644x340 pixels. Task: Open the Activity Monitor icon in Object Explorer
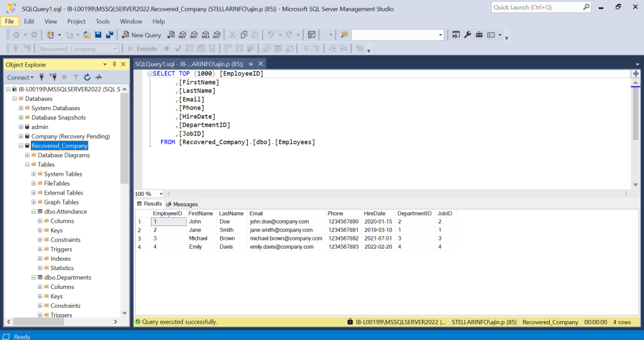(99, 77)
